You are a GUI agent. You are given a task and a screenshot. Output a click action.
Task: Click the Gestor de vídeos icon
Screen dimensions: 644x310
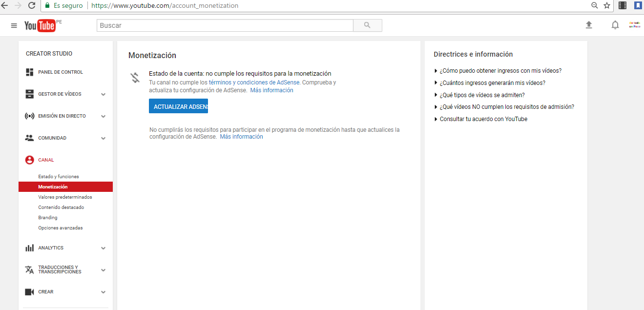point(29,94)
